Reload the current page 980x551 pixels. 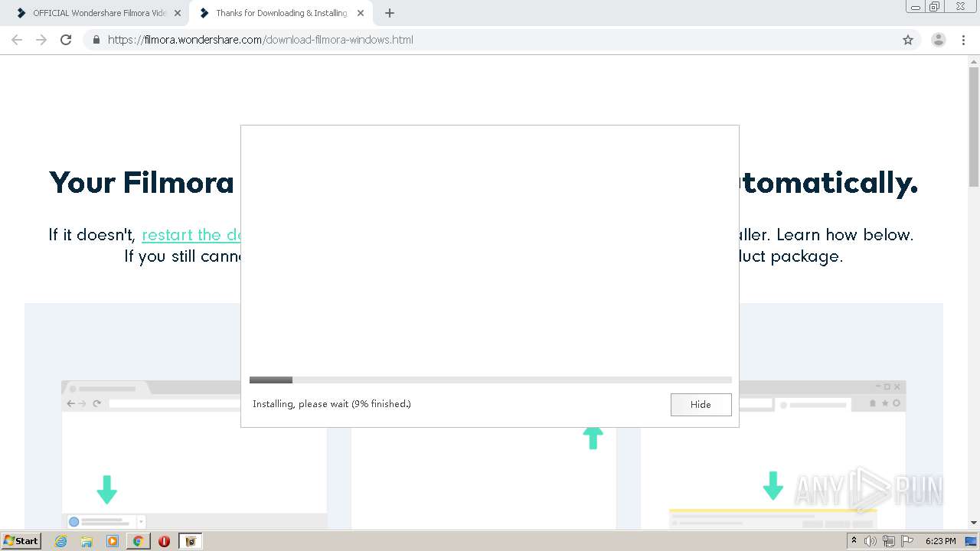(66, 40)
